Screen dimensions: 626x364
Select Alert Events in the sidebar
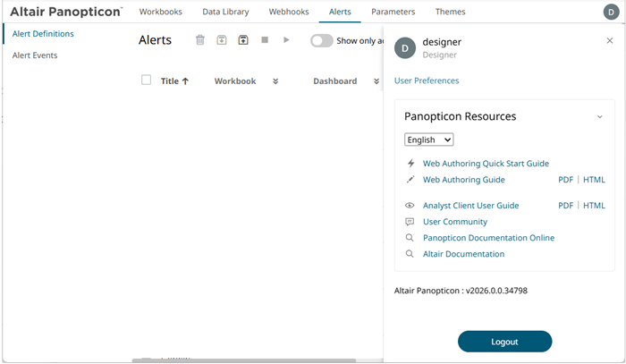pos(34,55)
